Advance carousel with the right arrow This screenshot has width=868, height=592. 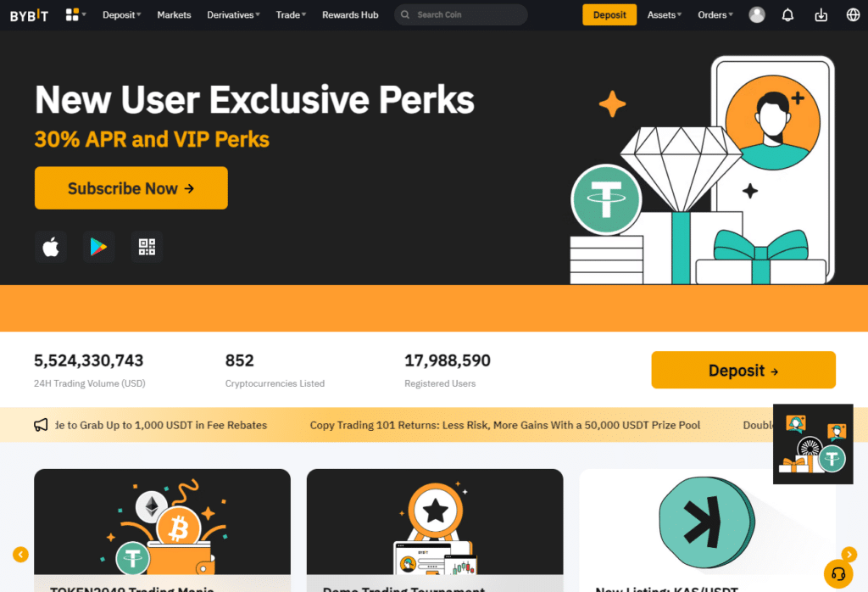[x=849, y=555]
